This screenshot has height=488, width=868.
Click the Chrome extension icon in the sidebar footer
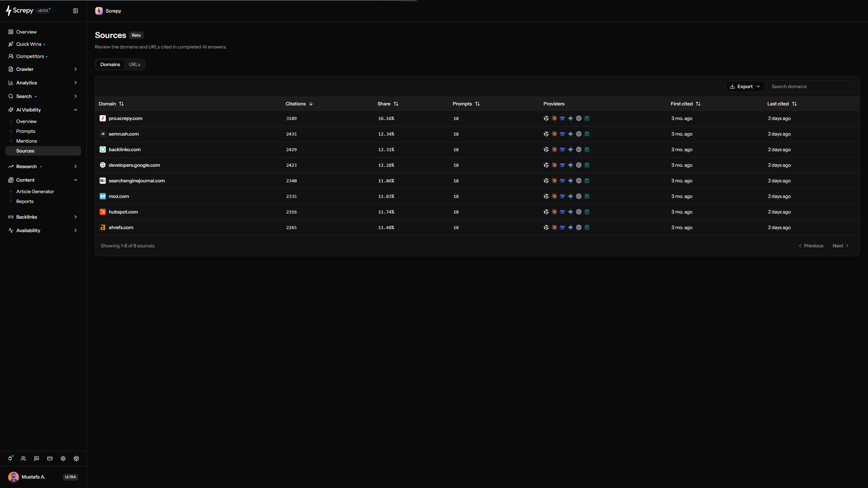[76, 459]
